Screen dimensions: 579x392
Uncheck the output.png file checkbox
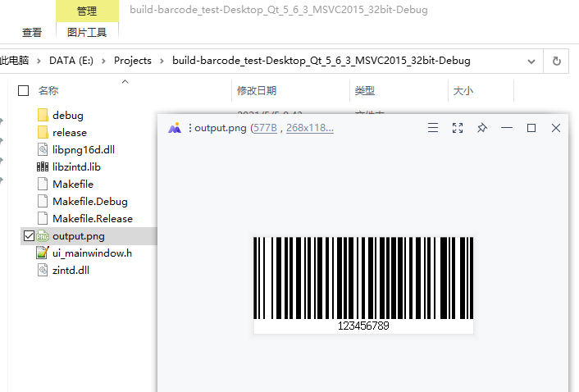pyautogui.click(x=30, y=236)
